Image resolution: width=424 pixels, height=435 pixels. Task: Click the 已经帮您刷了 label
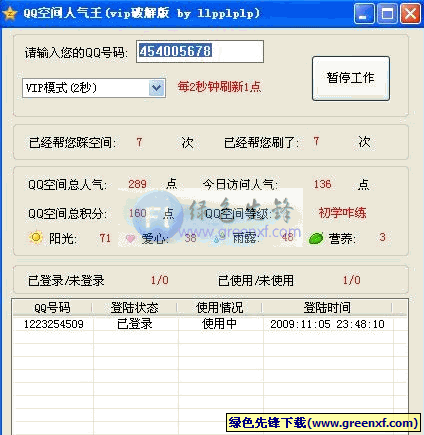click(x=261, y=143)
